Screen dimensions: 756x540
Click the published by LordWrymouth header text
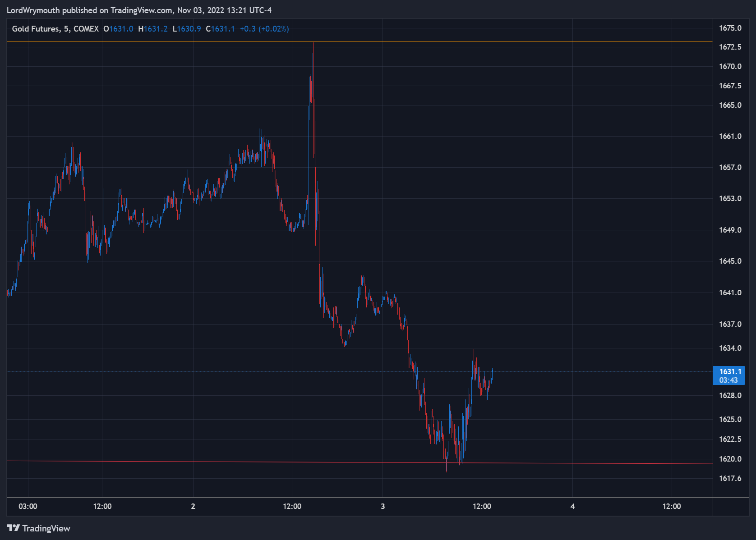click(x=139, y=10)
